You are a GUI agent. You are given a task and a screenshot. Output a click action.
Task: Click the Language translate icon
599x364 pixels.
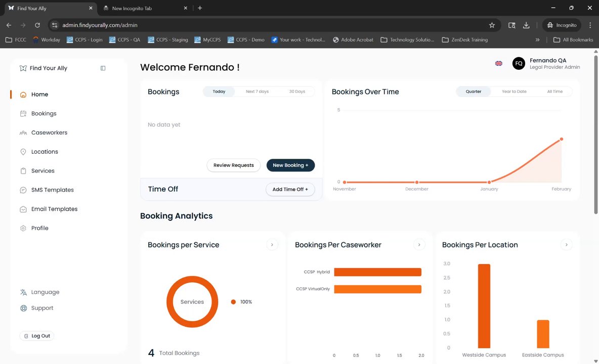point(23,292)
